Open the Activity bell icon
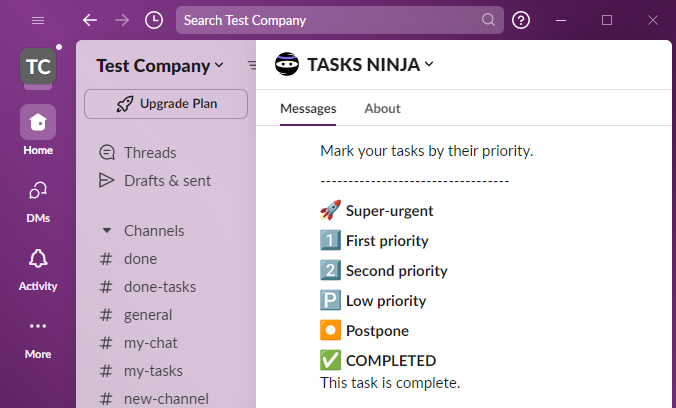The width and height of the screenshot is (676, 408). pyautogui.click(x=38, y=259)
